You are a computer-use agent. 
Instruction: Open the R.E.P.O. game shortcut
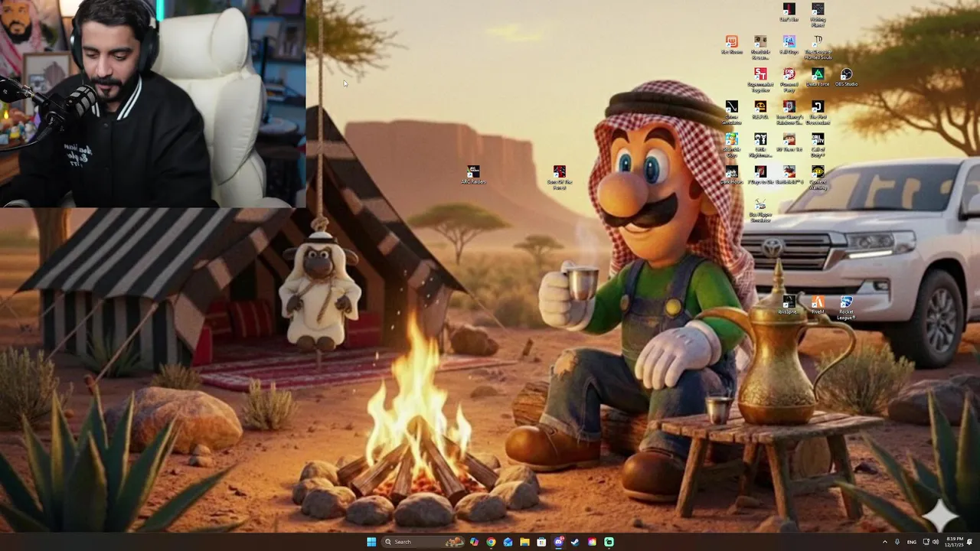point(760,109)
